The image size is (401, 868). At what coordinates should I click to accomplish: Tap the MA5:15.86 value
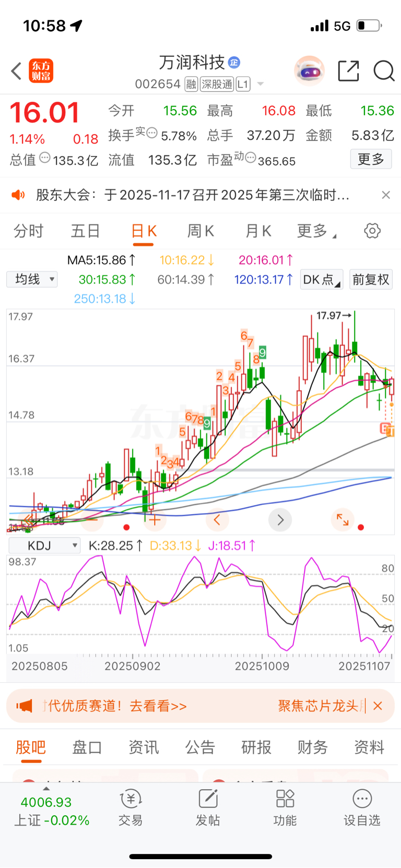101,260
